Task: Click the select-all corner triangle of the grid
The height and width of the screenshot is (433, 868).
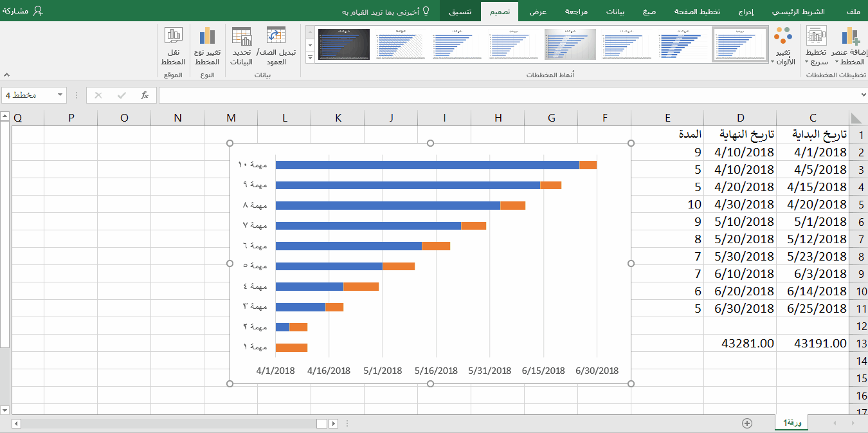Action: coord(856,118)
